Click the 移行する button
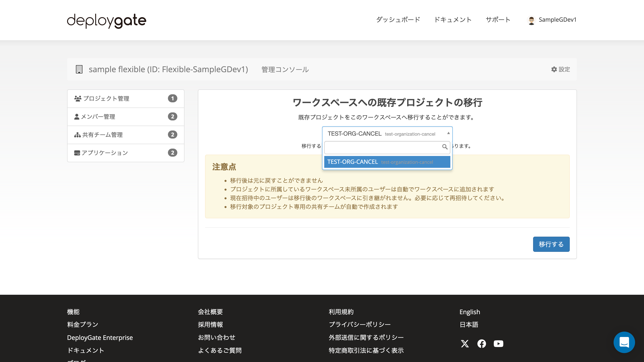 (x=551, y=244)
